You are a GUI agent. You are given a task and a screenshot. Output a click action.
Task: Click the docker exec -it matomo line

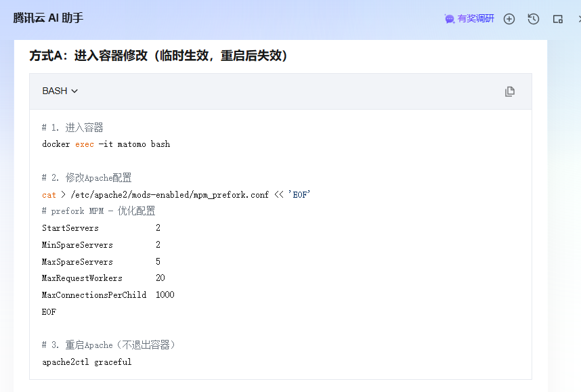pos(106,144)
